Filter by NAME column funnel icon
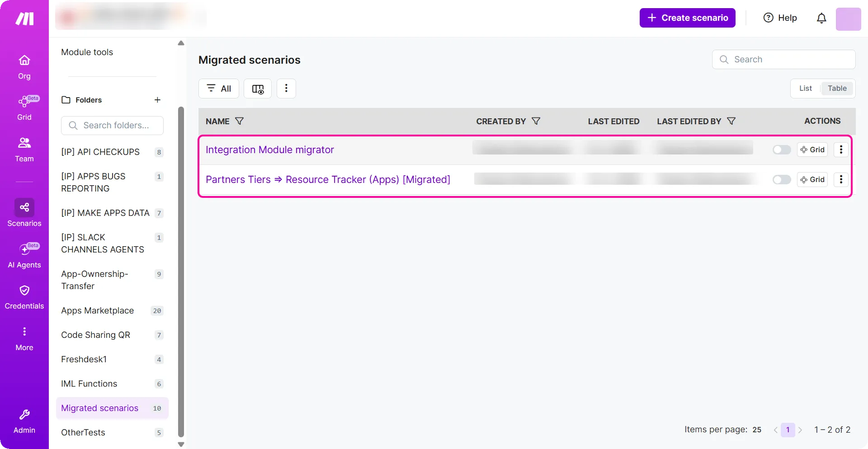 [x=240, y=121]
